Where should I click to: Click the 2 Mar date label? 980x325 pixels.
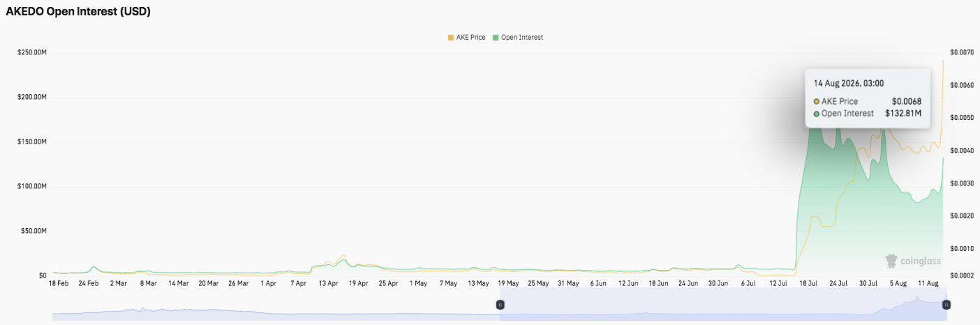[x=119, y=284]
